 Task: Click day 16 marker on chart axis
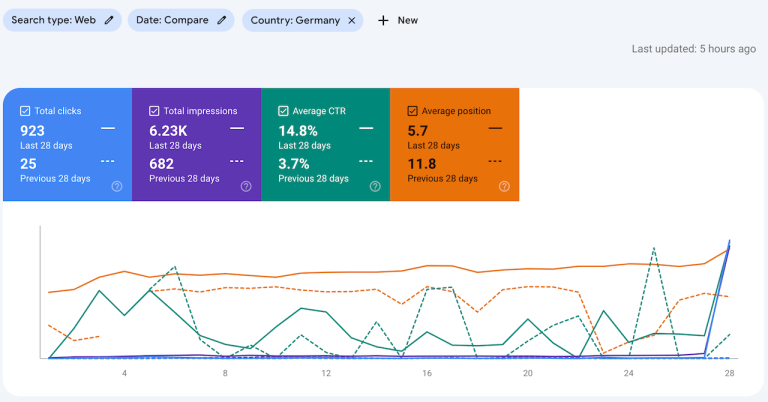click(x=427, y=373)
